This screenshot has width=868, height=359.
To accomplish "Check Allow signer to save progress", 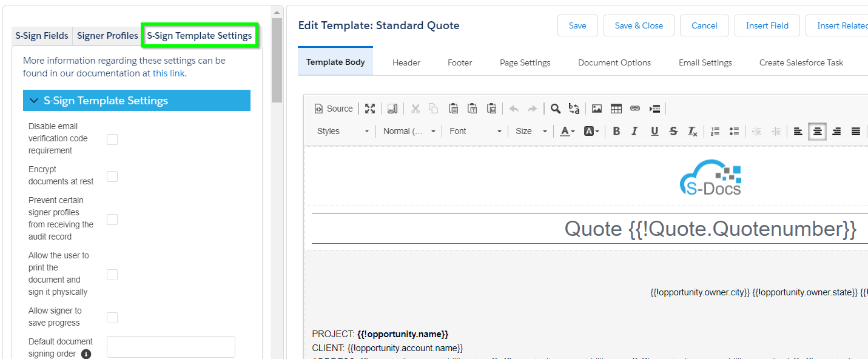I will pyautogui.click(x=112, y=318).
